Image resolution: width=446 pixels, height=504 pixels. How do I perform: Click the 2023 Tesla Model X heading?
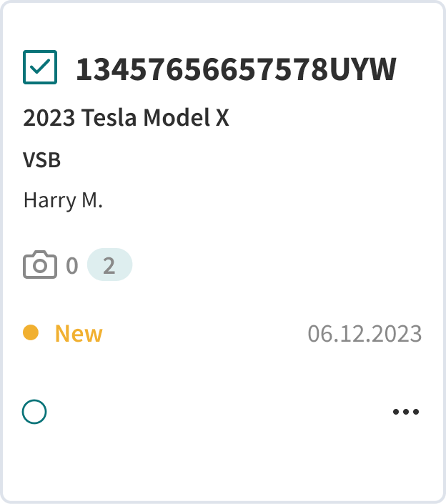coord(126,118)
